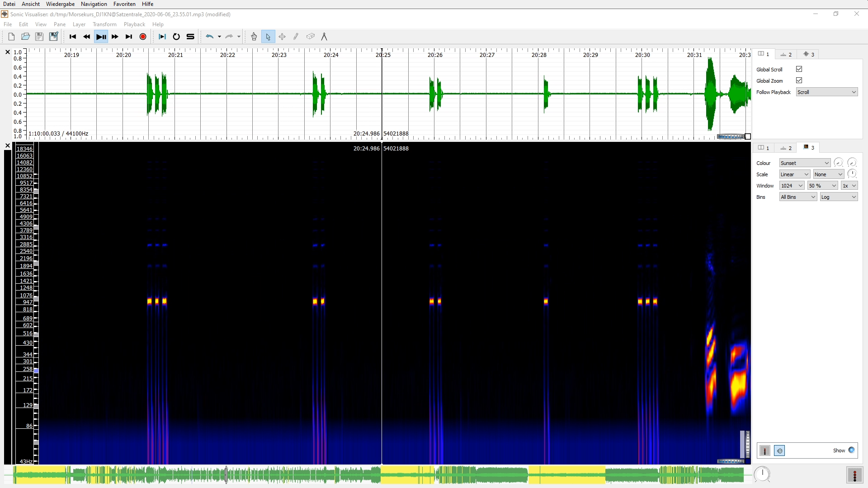Open the Colour Sunset dropdown
The image size is (868, 488).
point(805,163)
